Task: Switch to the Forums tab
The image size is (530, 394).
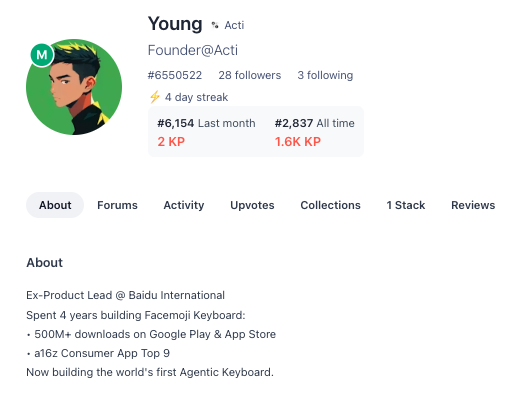Action: coord(117,205)
